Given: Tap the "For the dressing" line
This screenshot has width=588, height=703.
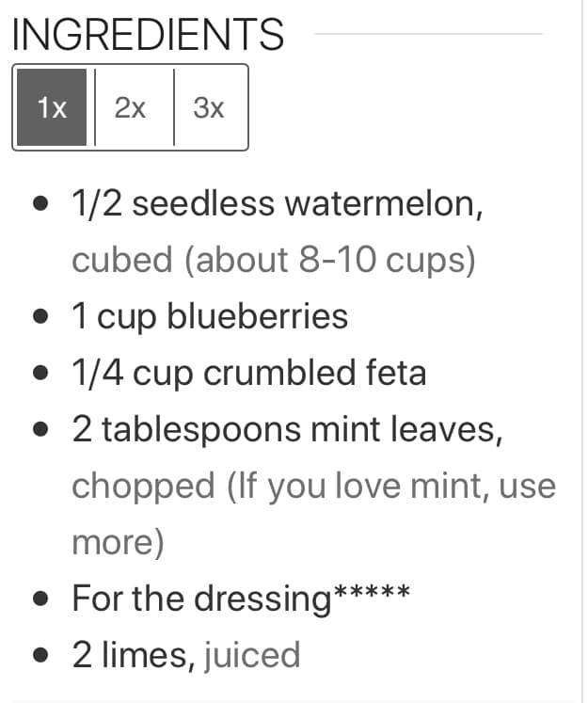Looking at the screenshot, I should point(240,598).
